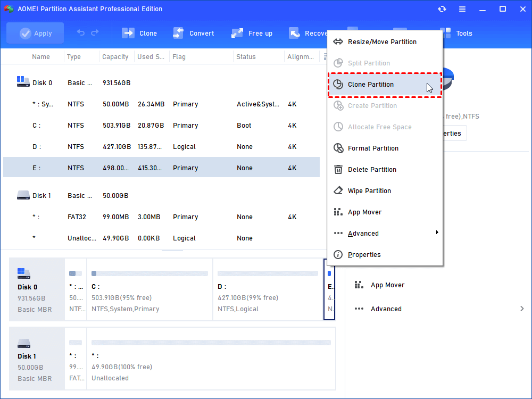Open the Clone toolbar menu
Screen dimensions: 532x399
(x=139, y=33)
